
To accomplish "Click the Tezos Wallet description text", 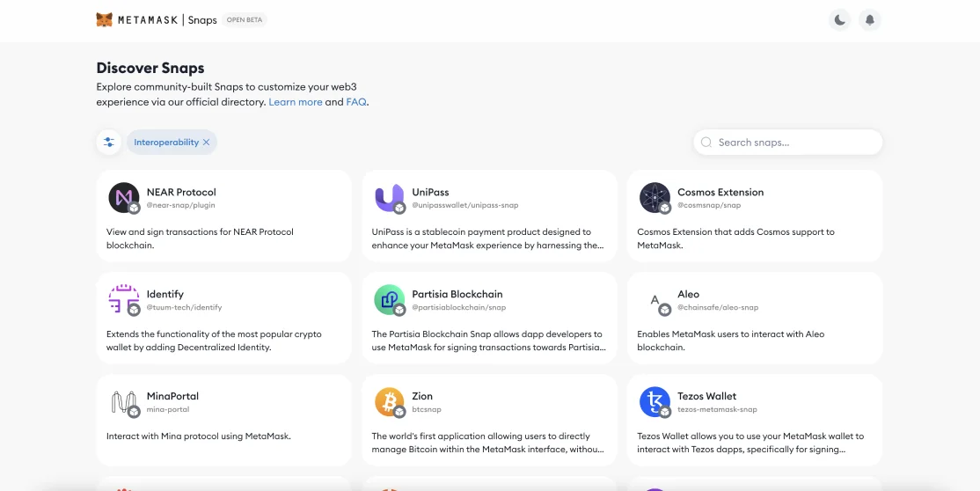I will (750, 443).
